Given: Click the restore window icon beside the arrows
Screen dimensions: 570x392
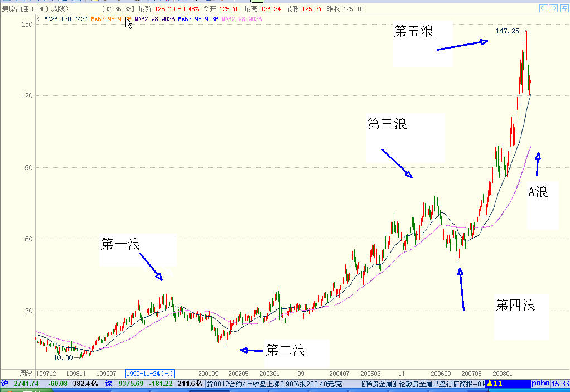Looking at the screenshot, I should pos(564,8).
